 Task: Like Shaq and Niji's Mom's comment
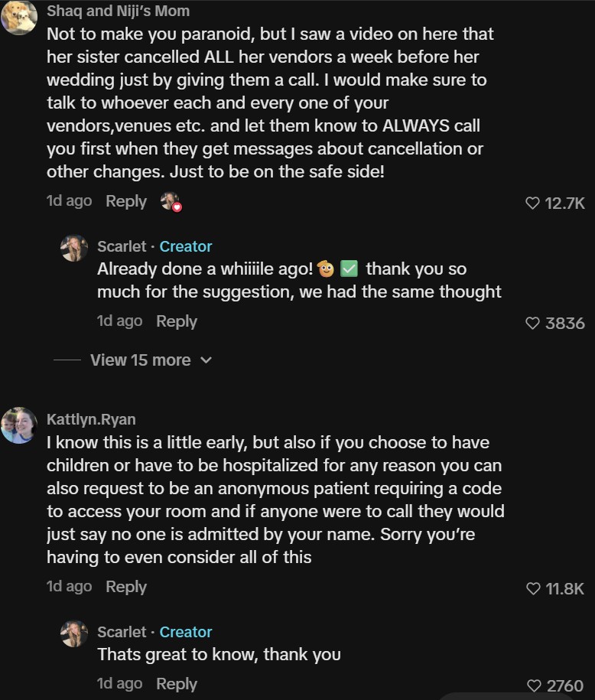(532, 203)
